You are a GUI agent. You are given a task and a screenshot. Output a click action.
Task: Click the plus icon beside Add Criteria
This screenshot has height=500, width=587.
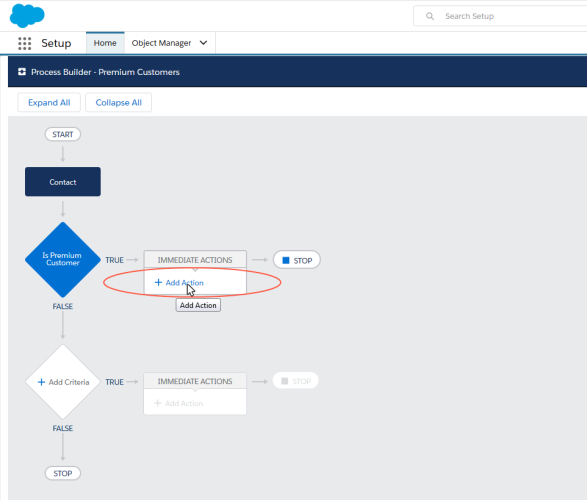coord(42,382)
